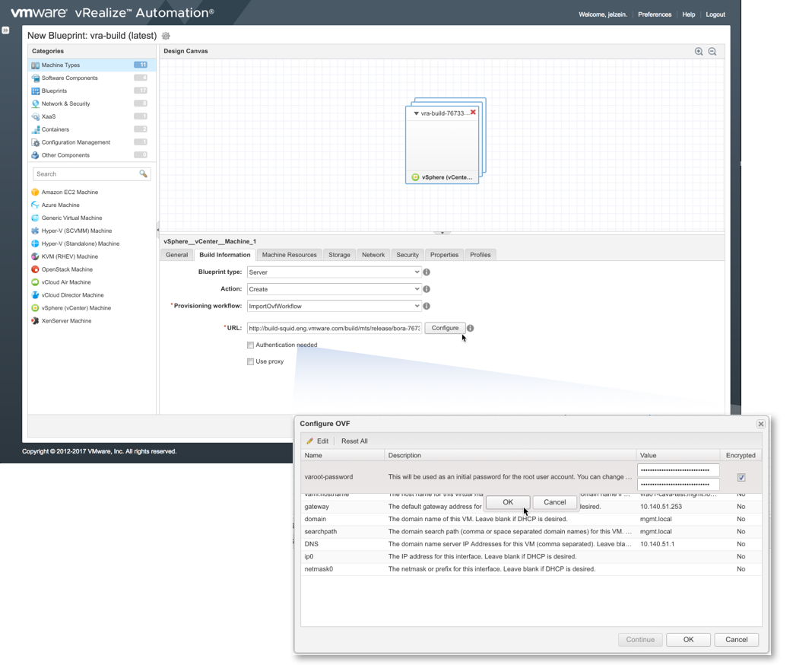This screenshot has width=812, height=665.
Task: Click the blueprint settings gear icon
Action: click(x=166, y=36)
